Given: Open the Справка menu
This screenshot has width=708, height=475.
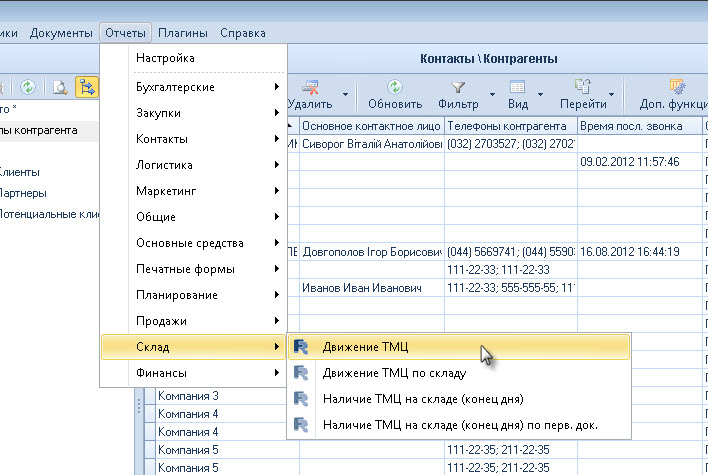Looking at the screenshot, I should tap(242, 33).
